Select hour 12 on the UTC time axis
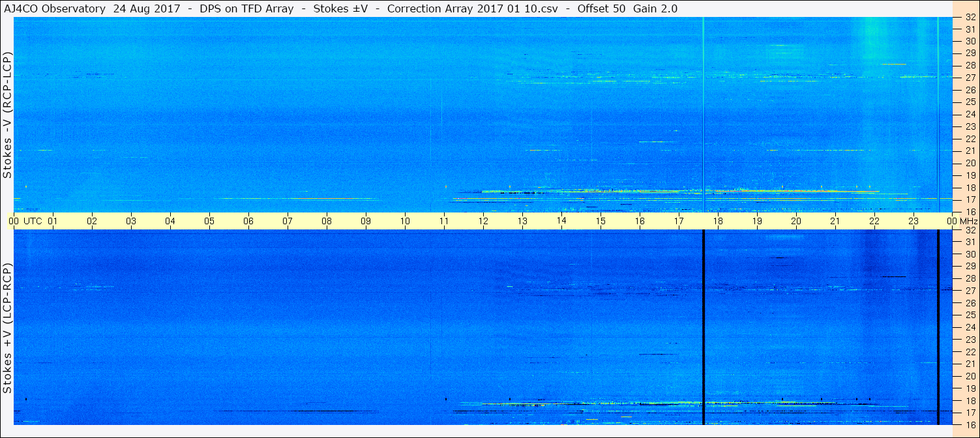Screen dimensions: 980x438 point(483,221)
